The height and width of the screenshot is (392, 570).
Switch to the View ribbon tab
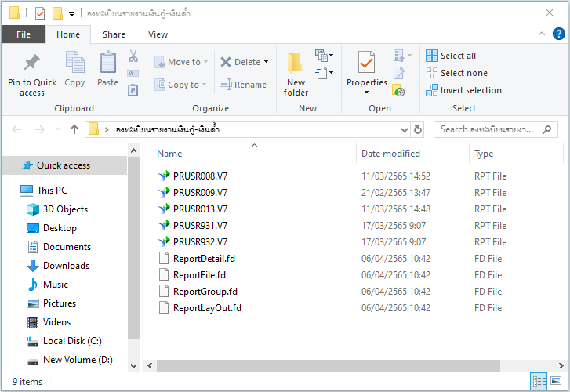(158, 34)
